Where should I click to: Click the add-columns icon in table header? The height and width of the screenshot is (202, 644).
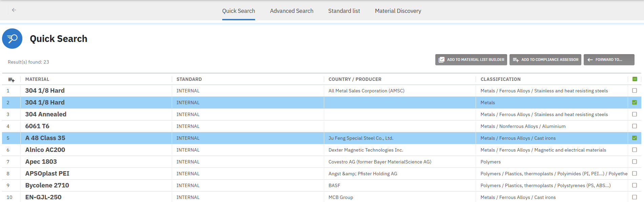tap(11, 80)
